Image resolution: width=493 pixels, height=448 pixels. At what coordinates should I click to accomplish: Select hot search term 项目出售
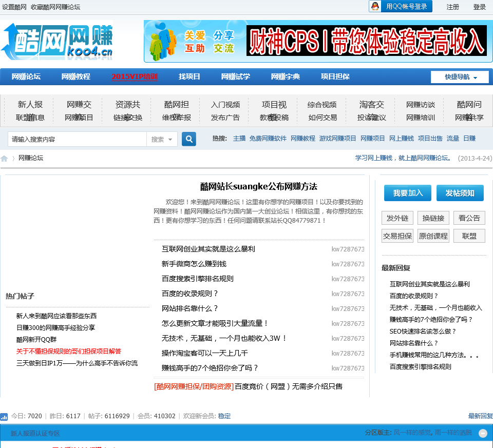click(430, 139)
